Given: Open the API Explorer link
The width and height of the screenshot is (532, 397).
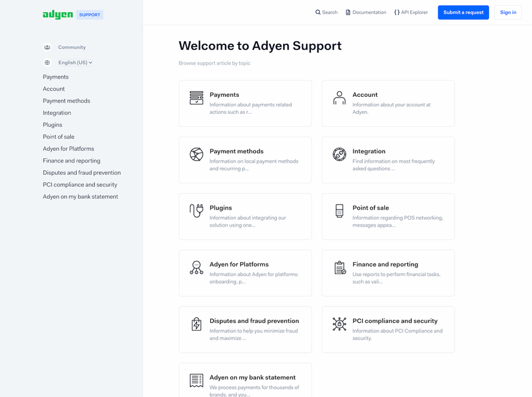Looking at the screenshot, I should tap(410, 13).
